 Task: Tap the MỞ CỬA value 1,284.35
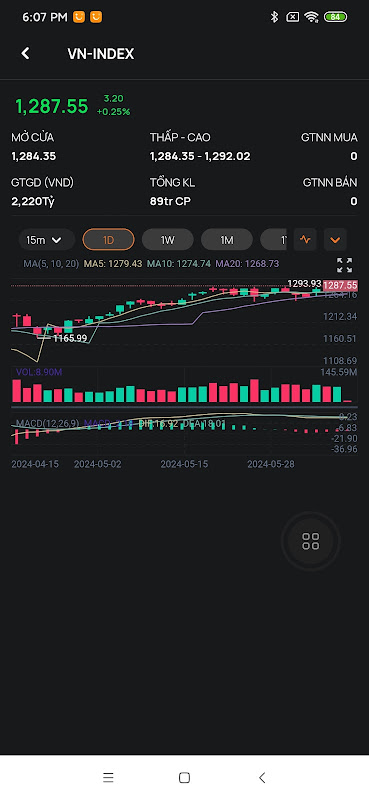(34, 156)
